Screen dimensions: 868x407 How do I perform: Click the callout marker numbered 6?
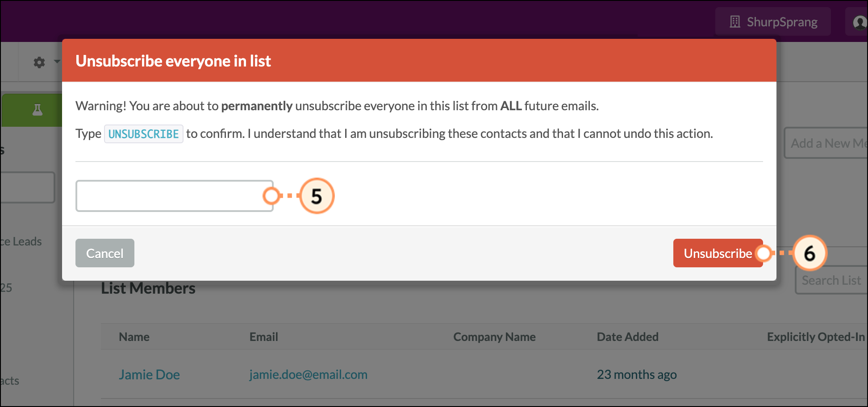click(810, 253)
